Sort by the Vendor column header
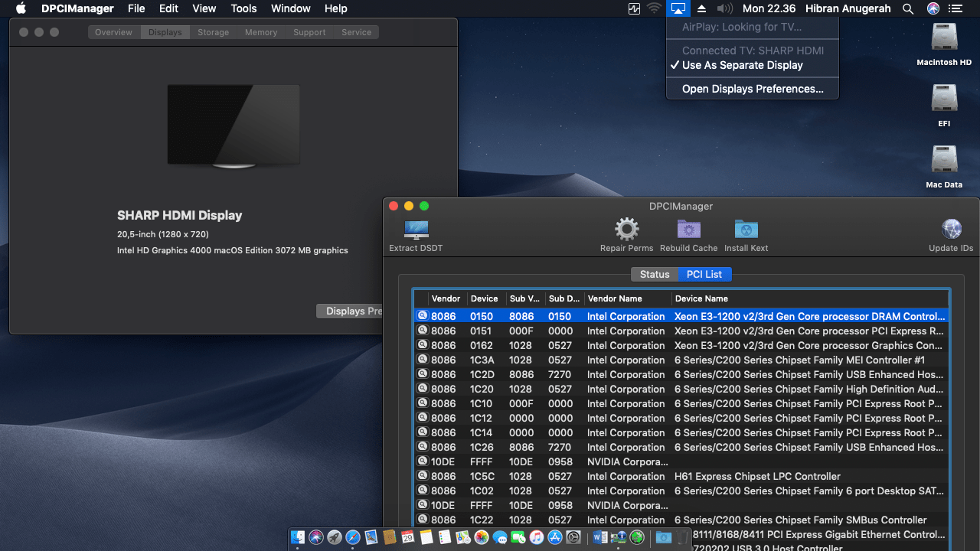This screenshot has width=980, height=551. click(x=447, y=298)
